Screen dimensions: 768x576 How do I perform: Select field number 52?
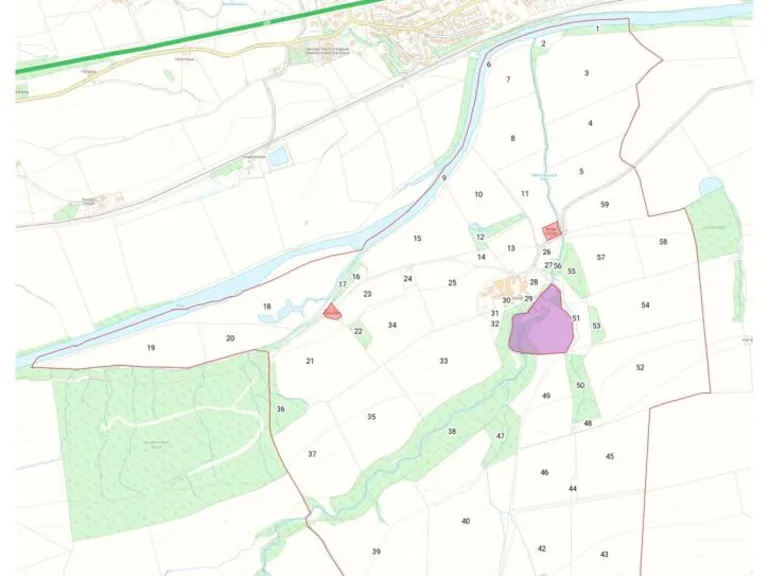[640, 367]
